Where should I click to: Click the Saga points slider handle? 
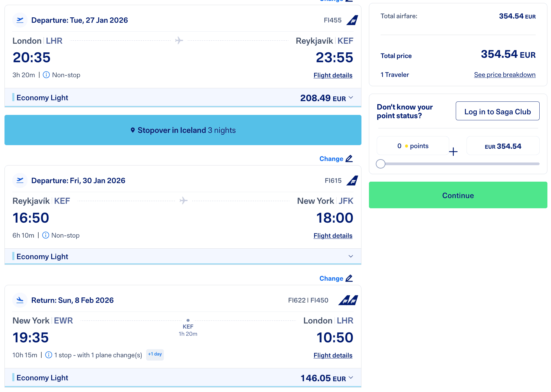pyautogui.click(x=381, y=164)
